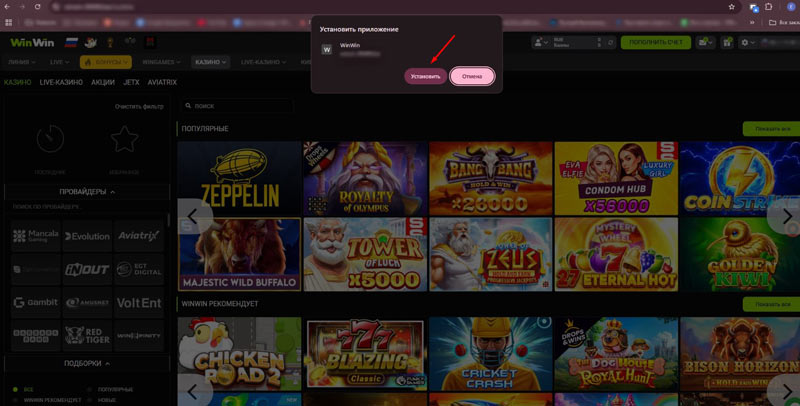
Task: Collapse the Провайдеры section
Action: pos(87,191)
